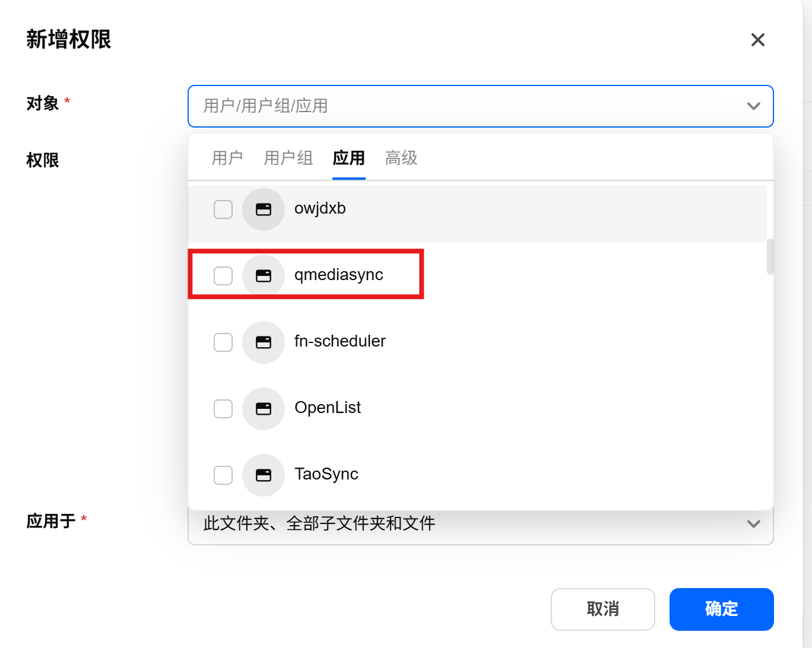Click the qmediasync name text
The image size is (812, 648).
point(339,275)
